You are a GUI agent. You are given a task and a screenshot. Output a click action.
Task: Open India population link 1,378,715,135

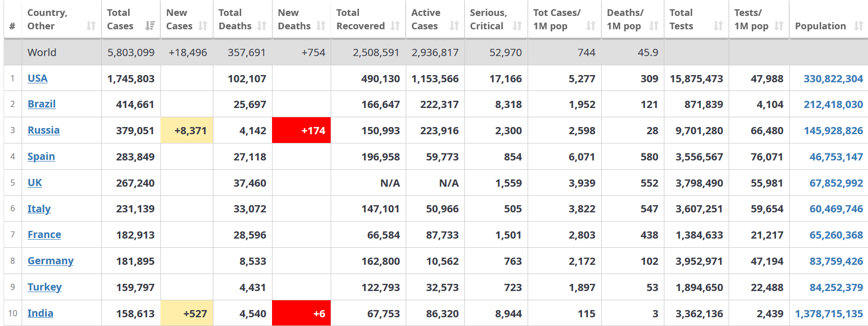pos(829,314)
